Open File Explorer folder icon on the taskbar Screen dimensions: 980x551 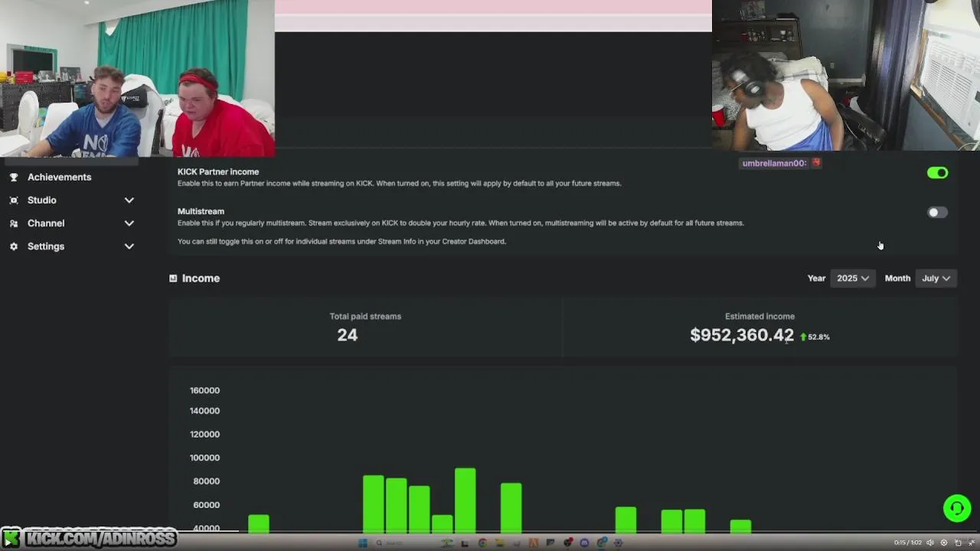[499, 543]
